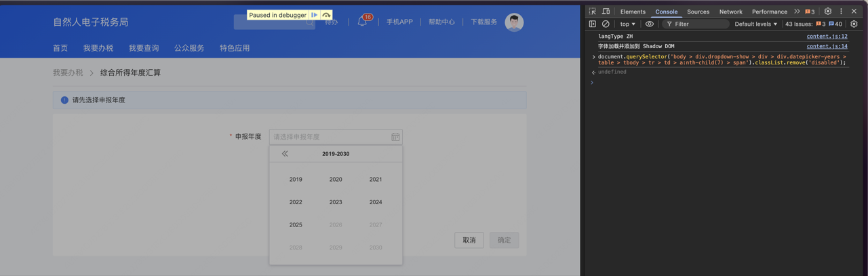Viewport: 868px width, 276px height.
Task: Toggle the console sidebar panel
Action: (593, 24)
